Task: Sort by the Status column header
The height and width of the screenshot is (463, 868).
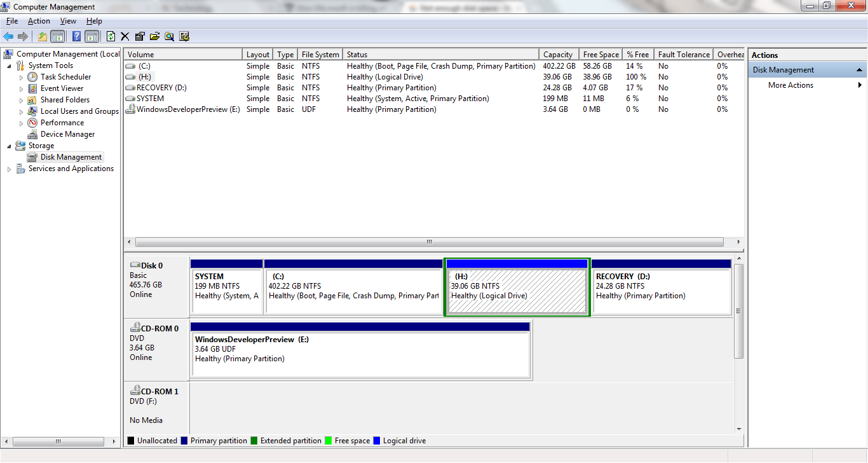Action: pyautogui.click(x=441, y=55)
